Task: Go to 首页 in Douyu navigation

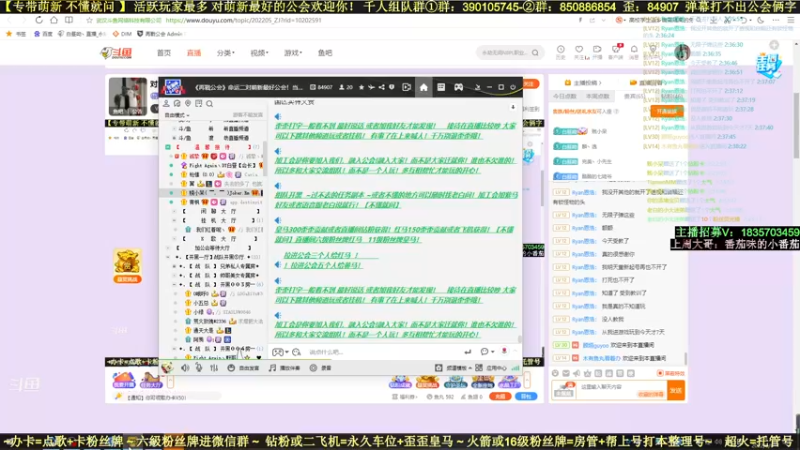Action: 164,53
